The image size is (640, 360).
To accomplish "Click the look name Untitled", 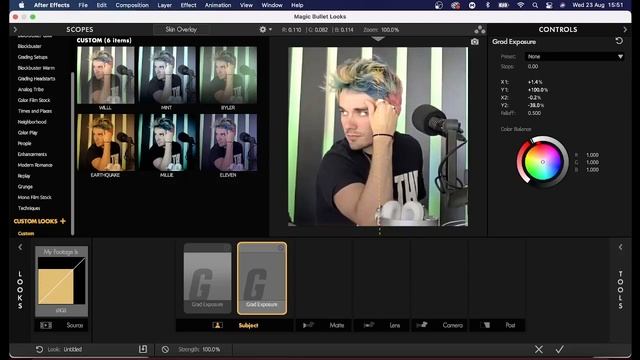I will [73, 349].
